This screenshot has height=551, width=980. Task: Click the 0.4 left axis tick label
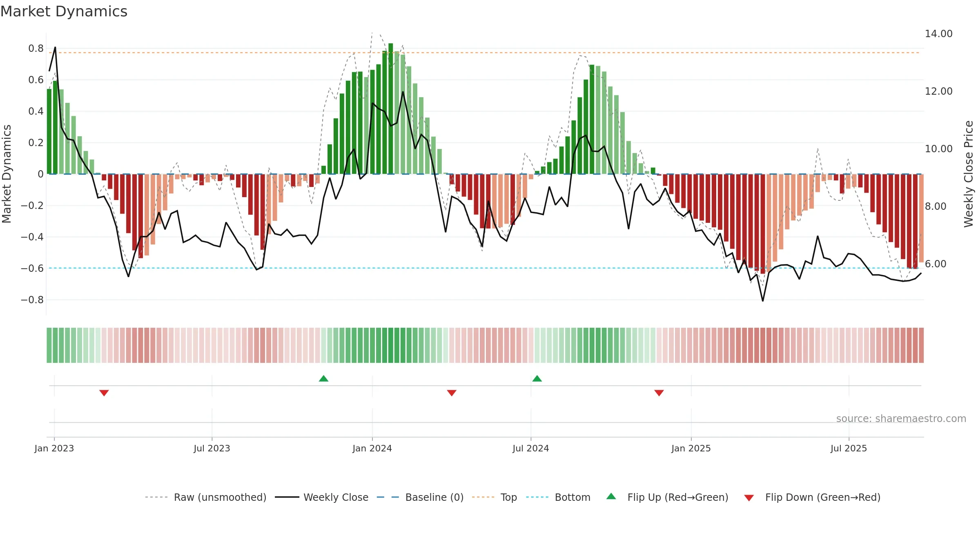pos(36,111)
